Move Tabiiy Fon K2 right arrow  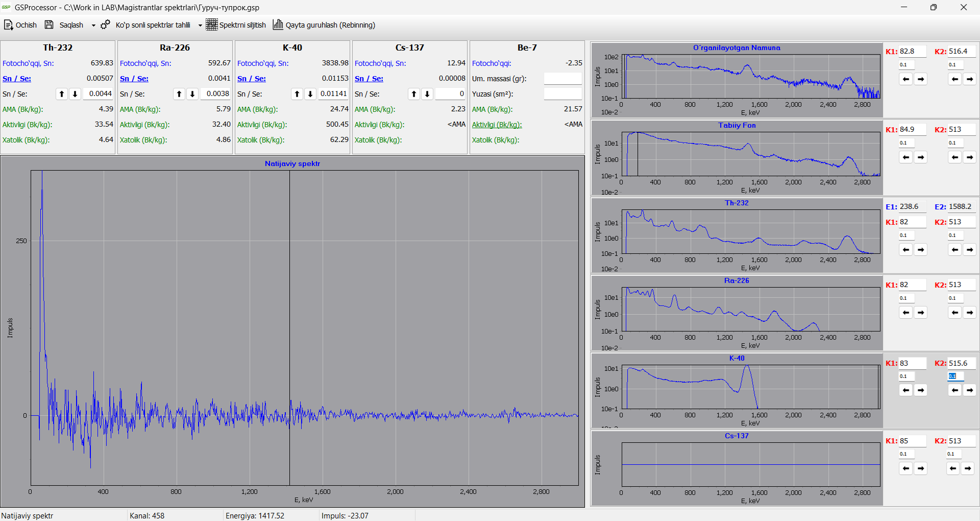(x=970, y=157)
